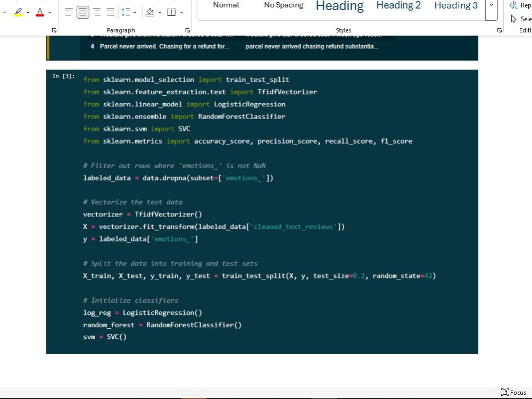Open Styles pane dialog launcher
The width and height of the screenshot is (532, 399).
500,30
